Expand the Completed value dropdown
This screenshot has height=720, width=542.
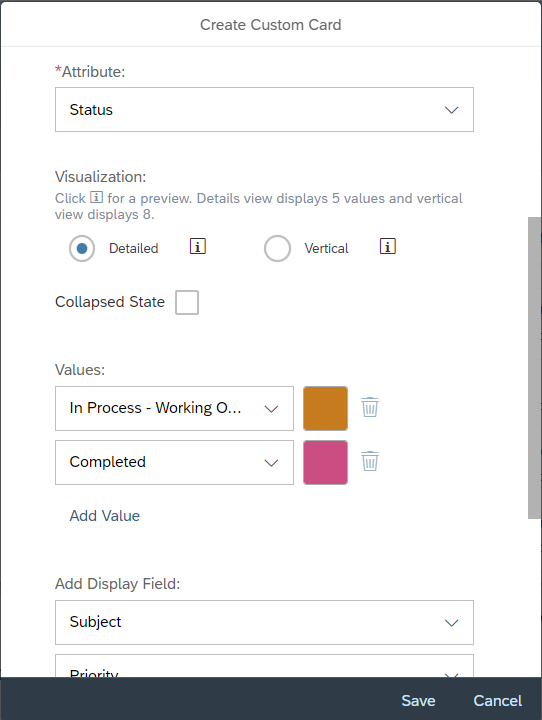click(174, 462)
